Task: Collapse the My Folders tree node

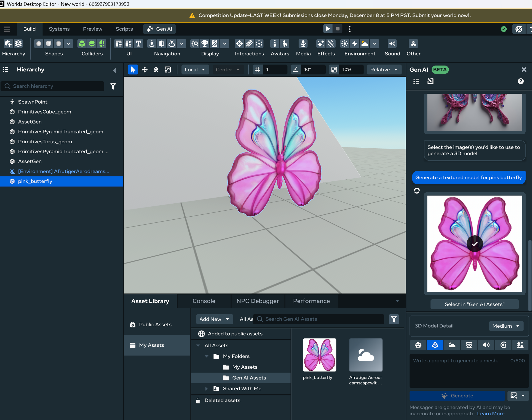Action: point(207,356)
